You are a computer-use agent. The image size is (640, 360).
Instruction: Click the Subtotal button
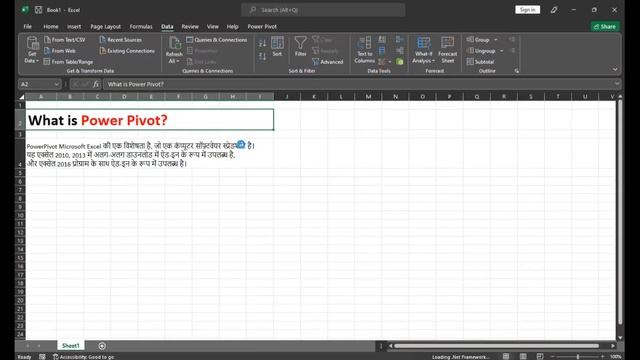click(x=480, y=62)
